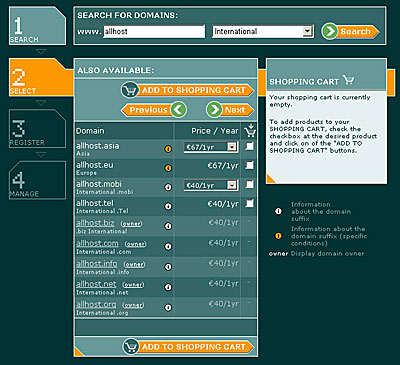The image size is (400, 365).
Task: Show owner of allhost.info
Action: [x=134, y=264]
